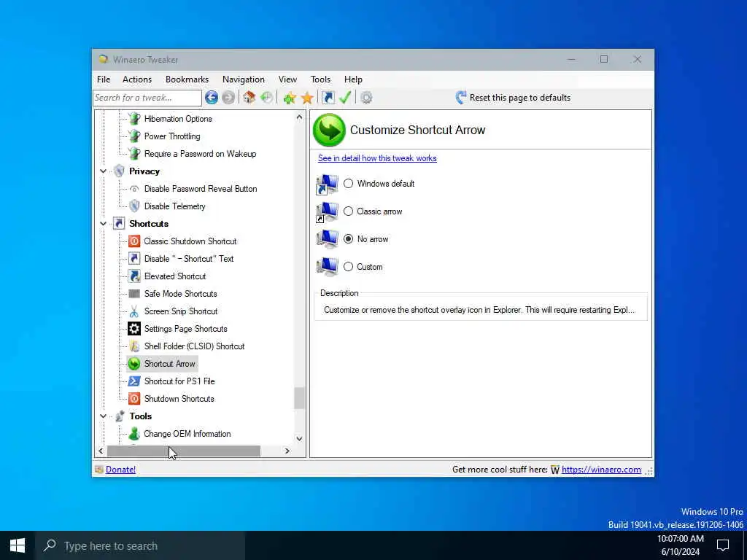The image size is (747, 560).
Task: Click the shortcut arrow toolbar icon
Action: tap(328, 98)
